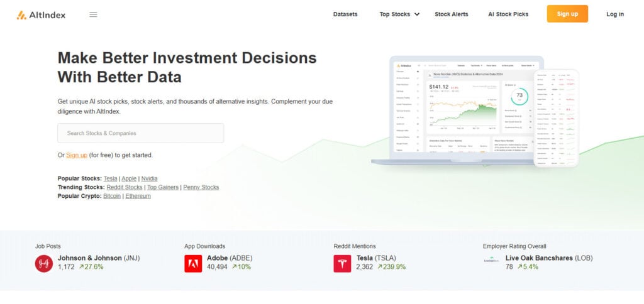Open Penny Stocks link
This screenshot has height=304, width=644.
pyautogui.click(x=201, y=187)
